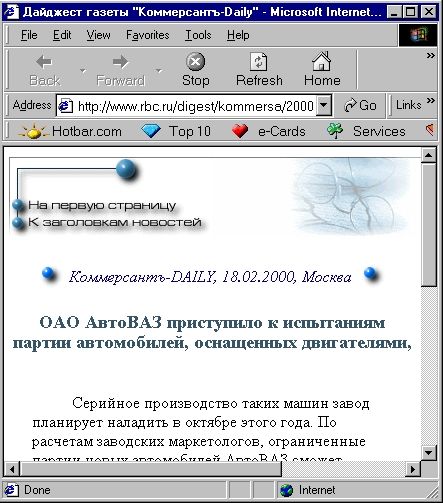Go to the Home page icon
Viewport: 443px width, 503px height.
321,61
